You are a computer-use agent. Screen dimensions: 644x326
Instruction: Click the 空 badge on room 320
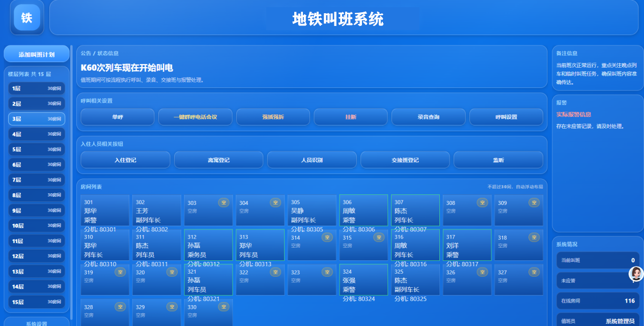(x=172, y=272)
